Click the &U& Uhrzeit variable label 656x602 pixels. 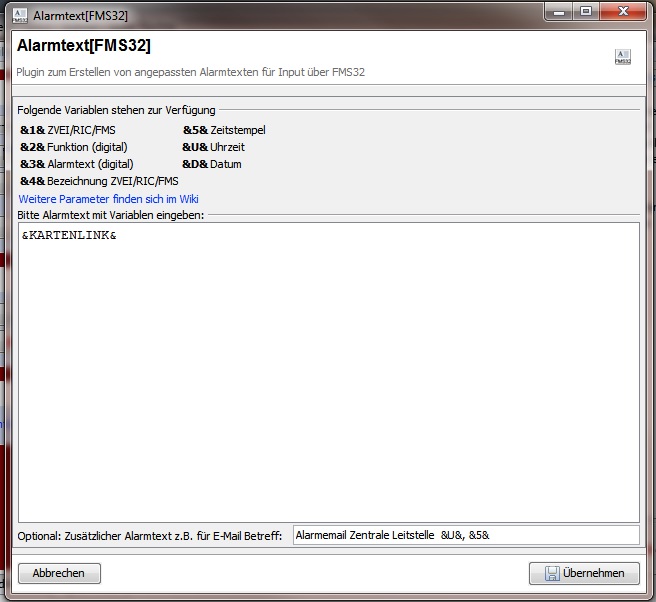[x=213, y=147]
